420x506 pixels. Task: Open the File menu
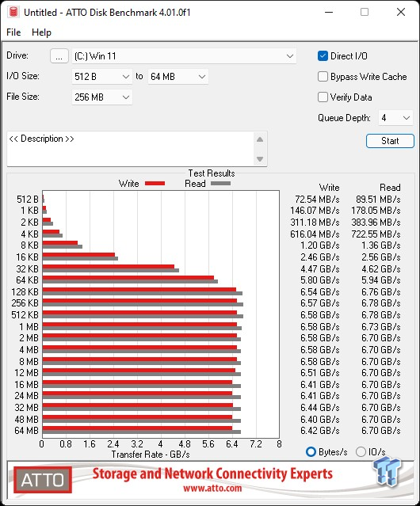point(13,32)
